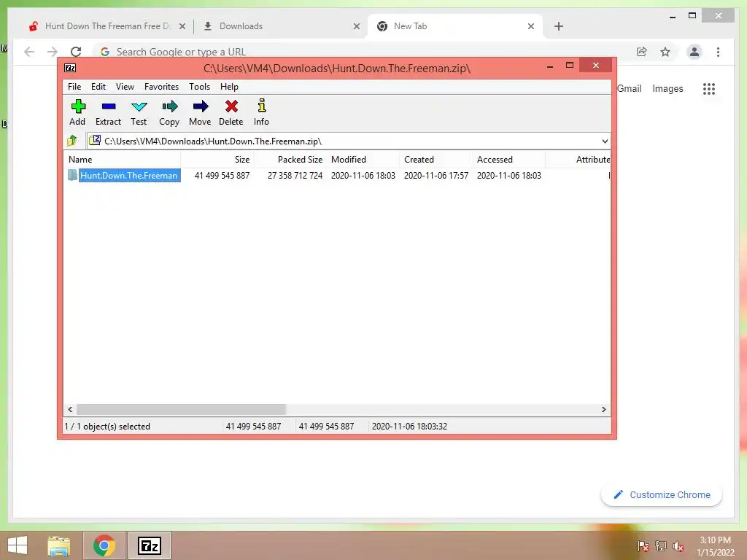Screen dimensions: 747x560
Task: Click modified date 2020-11-06 18:03
Action: coord(363,175)
